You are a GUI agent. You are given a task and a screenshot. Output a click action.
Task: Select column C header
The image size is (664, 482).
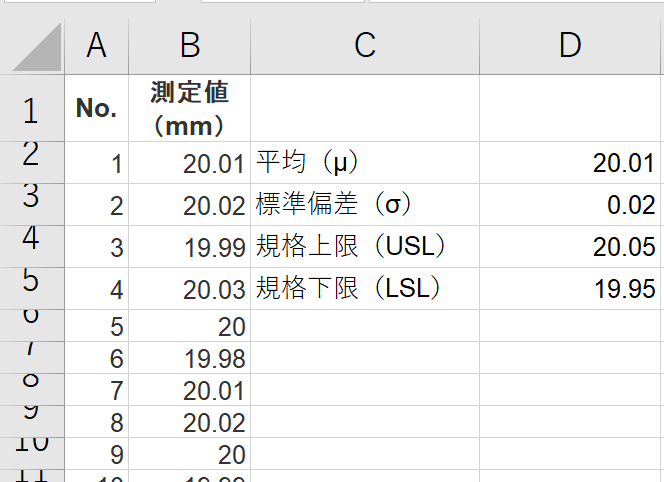(365, 45)
